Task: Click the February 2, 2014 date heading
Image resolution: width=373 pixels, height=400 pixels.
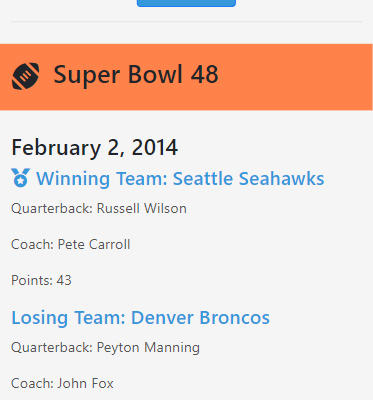Action: click(x=95, y=147)
